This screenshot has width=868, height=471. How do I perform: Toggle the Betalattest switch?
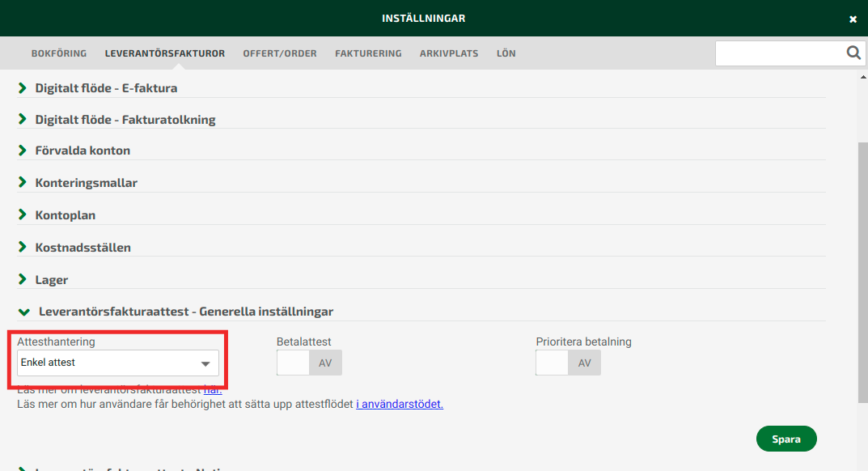[309, 363]
